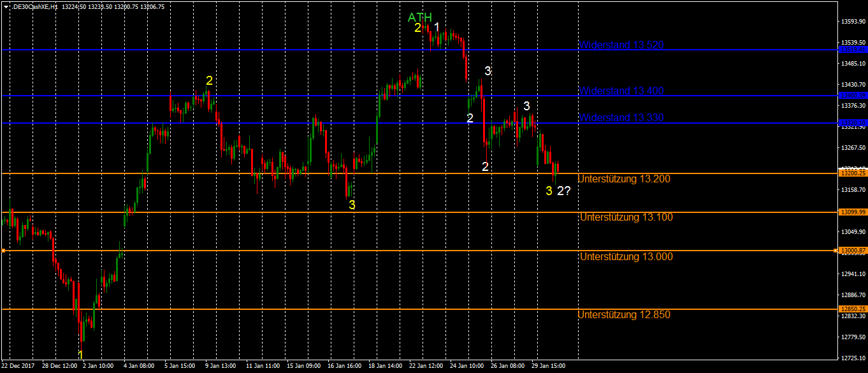Viewport: 868px width, 373px height.
Task: Click the 26 Jan 08:00 time label
Action: 508,367
